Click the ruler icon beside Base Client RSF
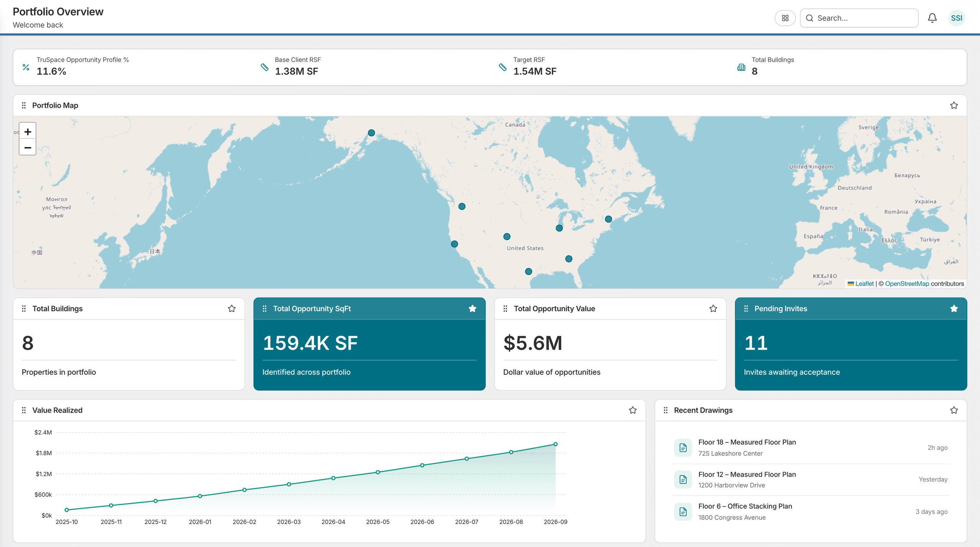 (x=265, y=67)
